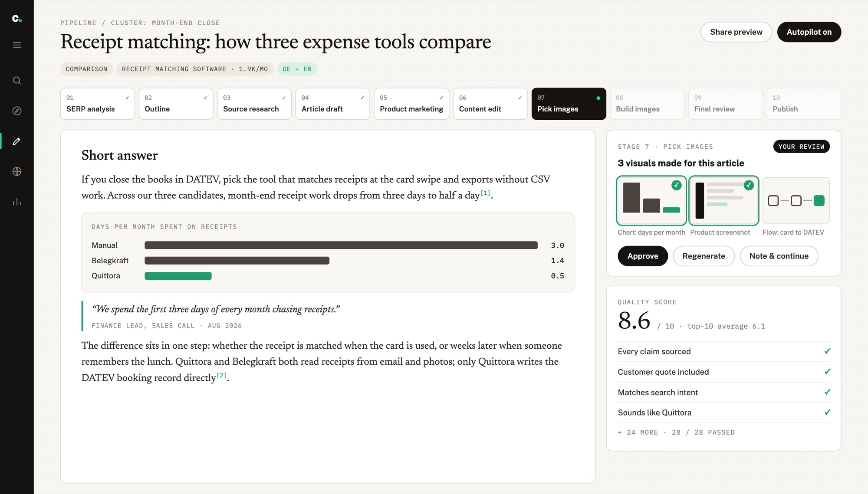Click citation [2] after booking record directly
Viewport: 868px width, 494px height.
point(221,376)
